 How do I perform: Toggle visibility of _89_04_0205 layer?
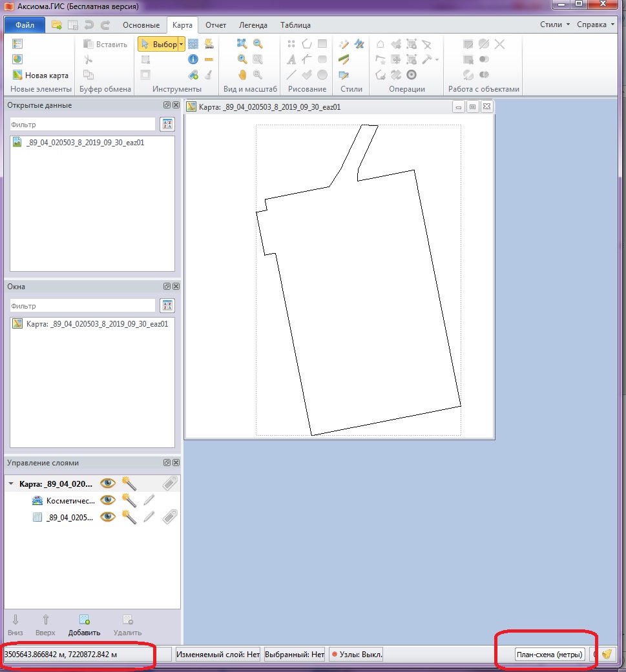click(x=107, y=516)
